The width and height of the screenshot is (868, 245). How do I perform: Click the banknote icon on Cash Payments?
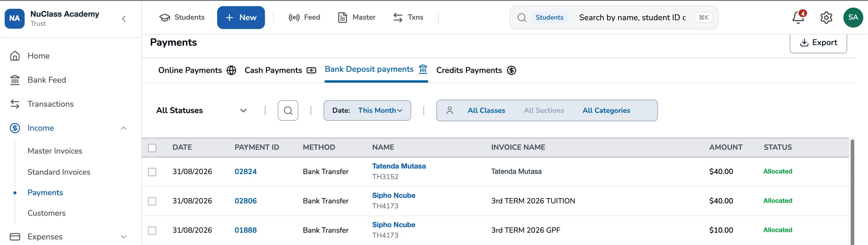(x=311, y=70)
